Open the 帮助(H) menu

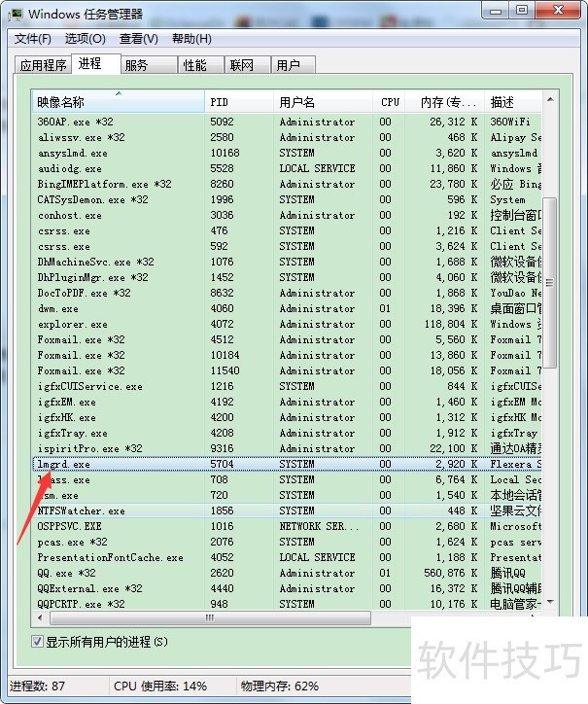click(x=191, y=39)
